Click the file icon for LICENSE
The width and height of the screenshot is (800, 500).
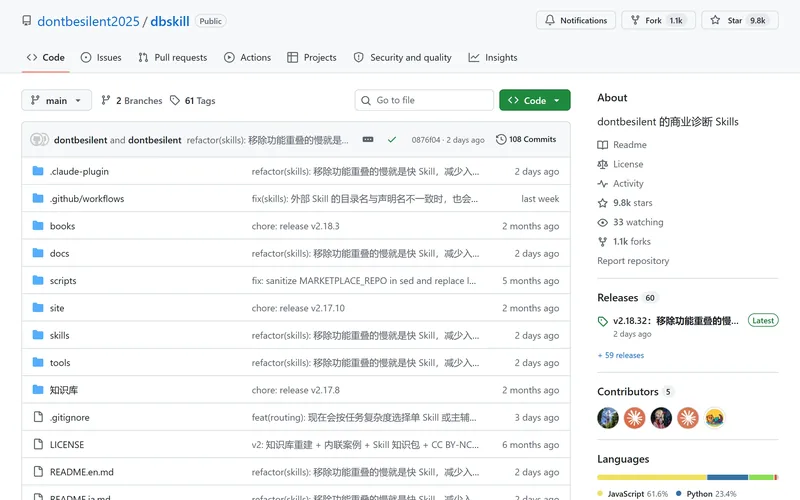click(38, 444)
